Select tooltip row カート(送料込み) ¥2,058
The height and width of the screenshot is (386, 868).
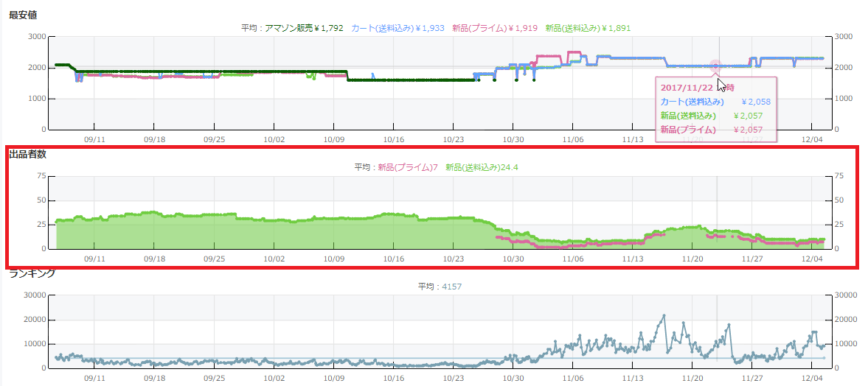(714, 102)
